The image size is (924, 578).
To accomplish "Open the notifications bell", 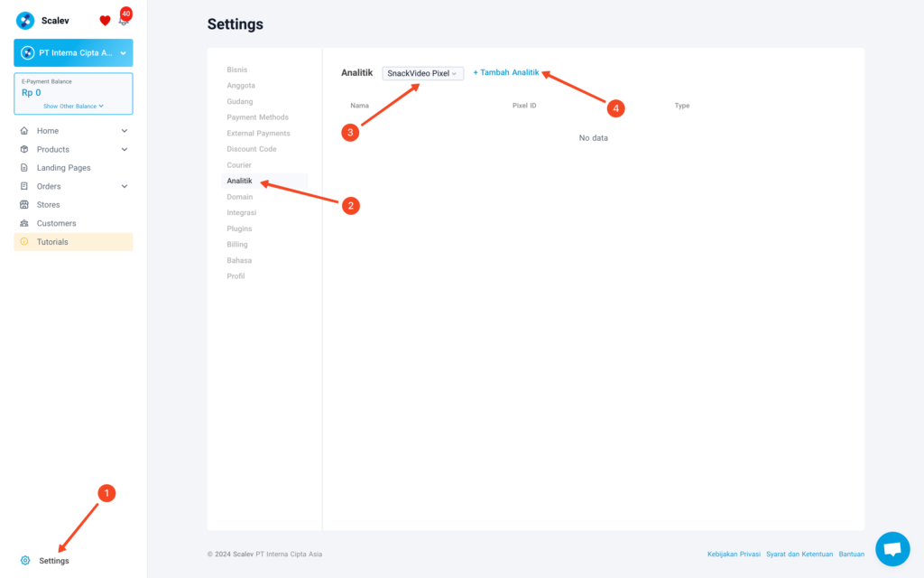I will coord(123,22).
